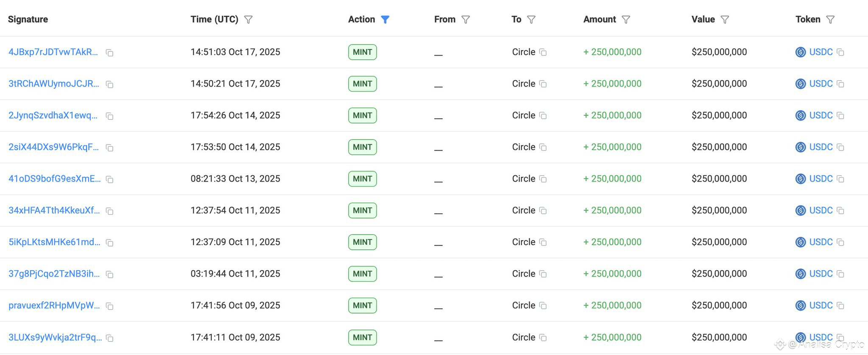Screen dimensions: 868x355
Task: Open the active Action column filter
Action: (x=385, y=20)
